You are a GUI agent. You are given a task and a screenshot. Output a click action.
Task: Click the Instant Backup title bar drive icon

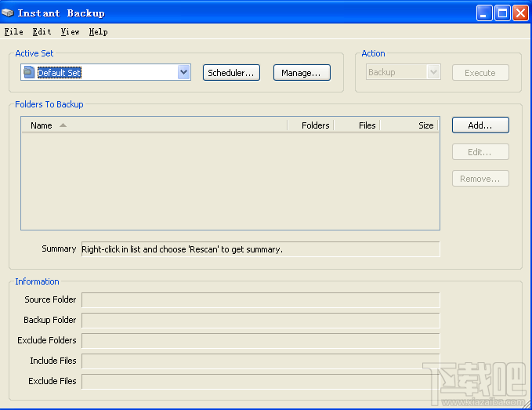[8, 13]
